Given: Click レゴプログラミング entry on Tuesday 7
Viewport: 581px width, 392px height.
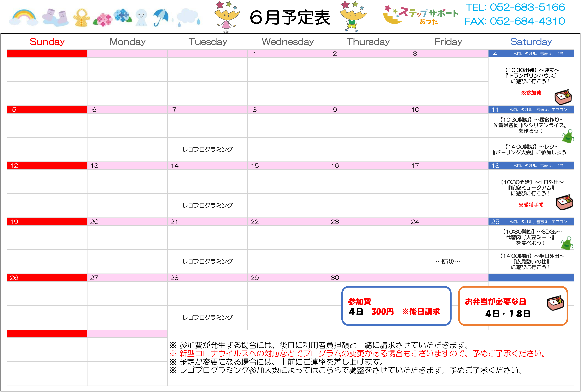Looking at the screenshot, I should click(x=208, y=149).
